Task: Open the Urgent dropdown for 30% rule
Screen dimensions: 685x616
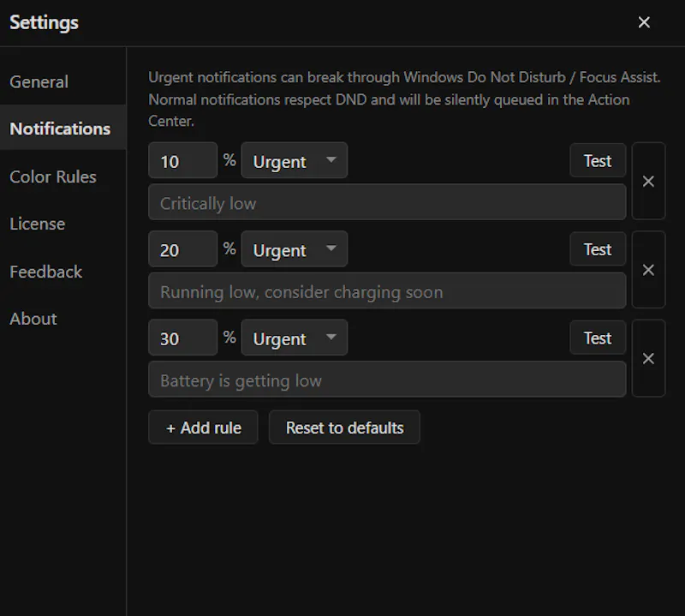Action: 295,338
